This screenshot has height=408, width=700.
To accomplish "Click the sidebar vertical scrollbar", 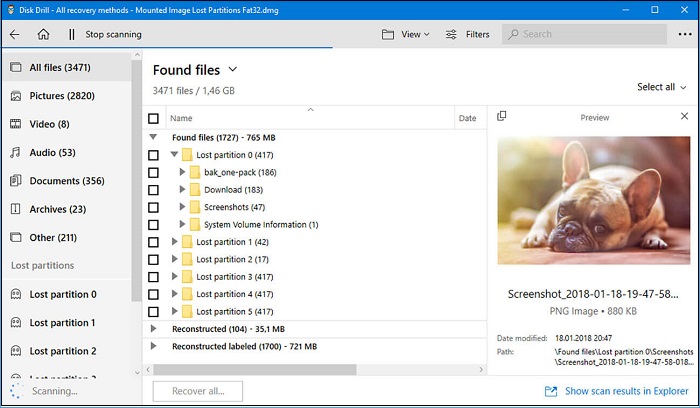I will 137,180.
